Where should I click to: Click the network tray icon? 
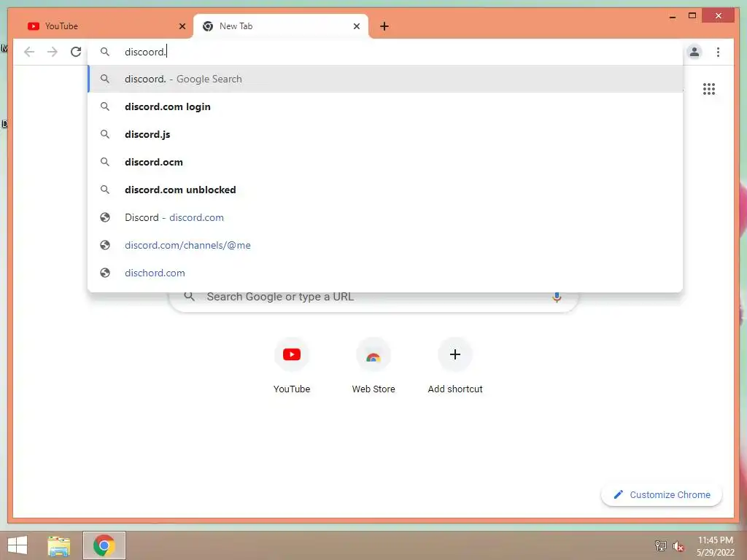click(x=661, y=545)
